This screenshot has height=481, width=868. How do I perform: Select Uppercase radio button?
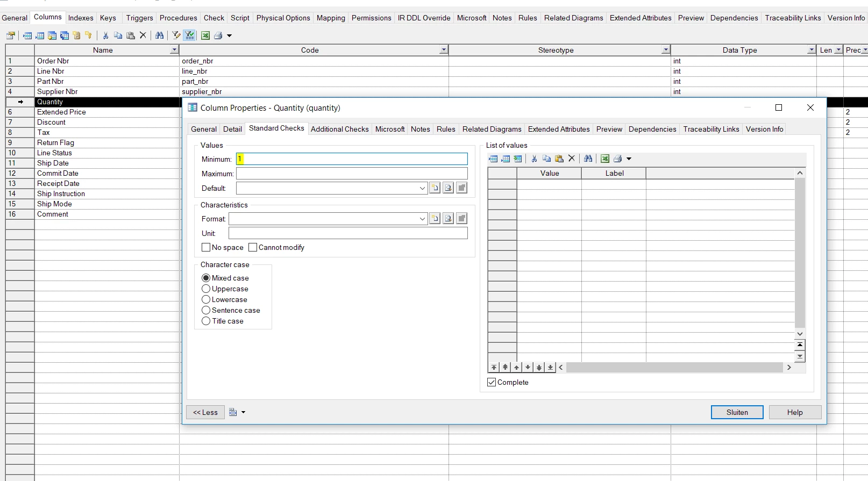(206, 289)
